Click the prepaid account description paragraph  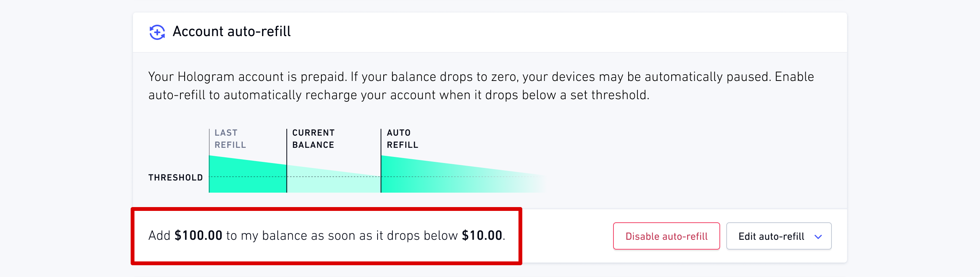pos(481,85)
